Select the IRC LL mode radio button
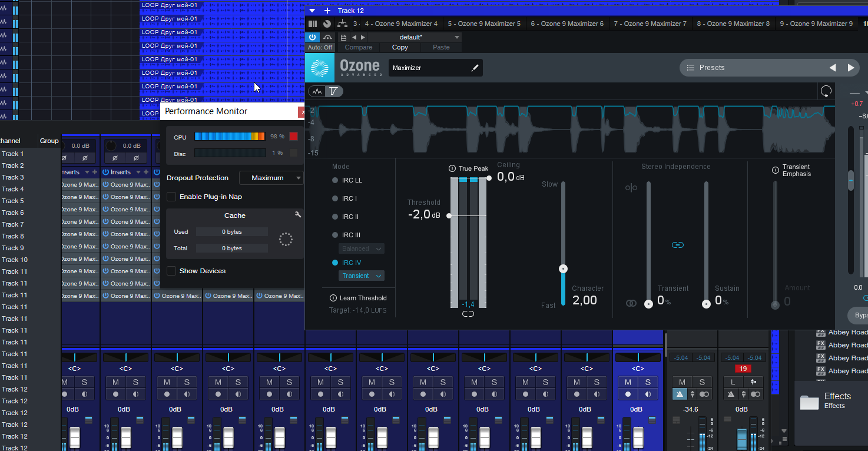The height and width of the screenshot is (451, 868). pyautogui.click(x=335, y=180)
